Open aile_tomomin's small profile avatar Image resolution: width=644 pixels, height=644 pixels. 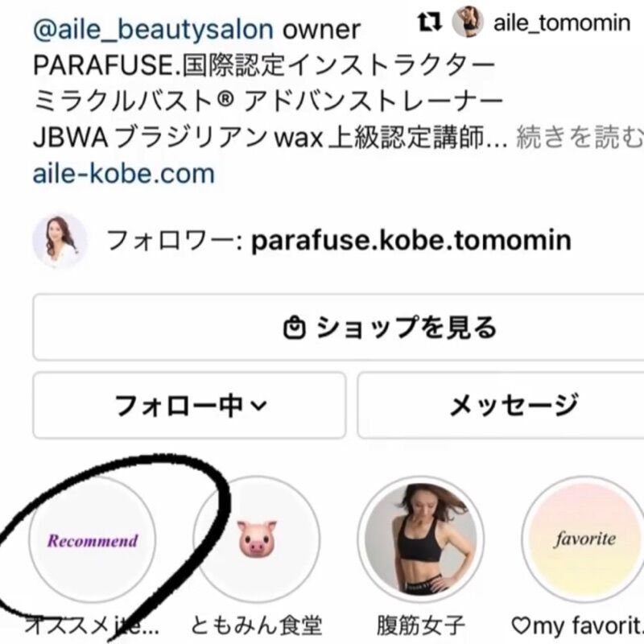tap(468, 22)
